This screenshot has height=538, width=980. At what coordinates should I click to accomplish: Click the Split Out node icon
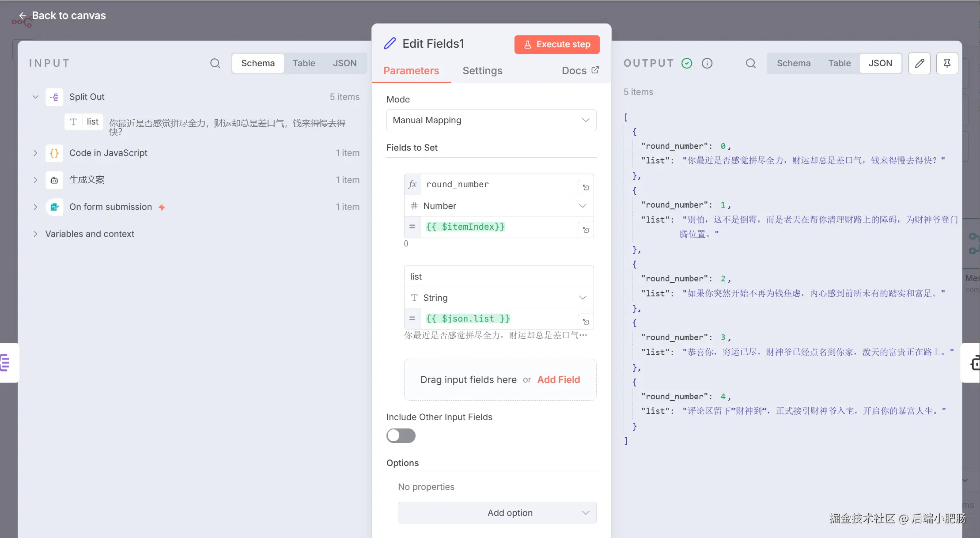(54, 97)
